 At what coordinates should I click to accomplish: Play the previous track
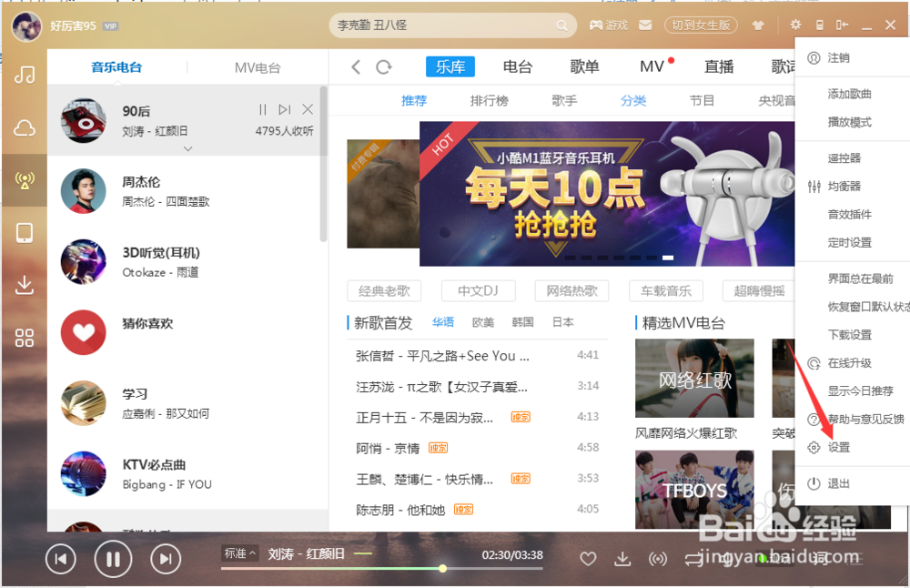click(x=60, y=559)
